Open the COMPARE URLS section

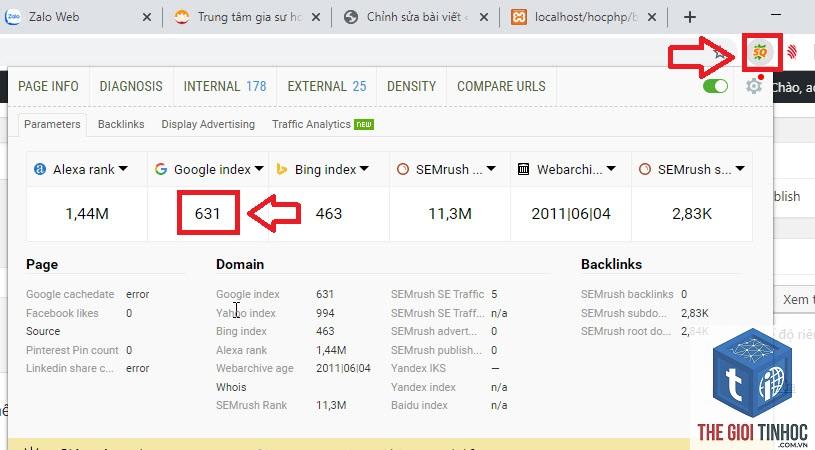coord(502,86)
